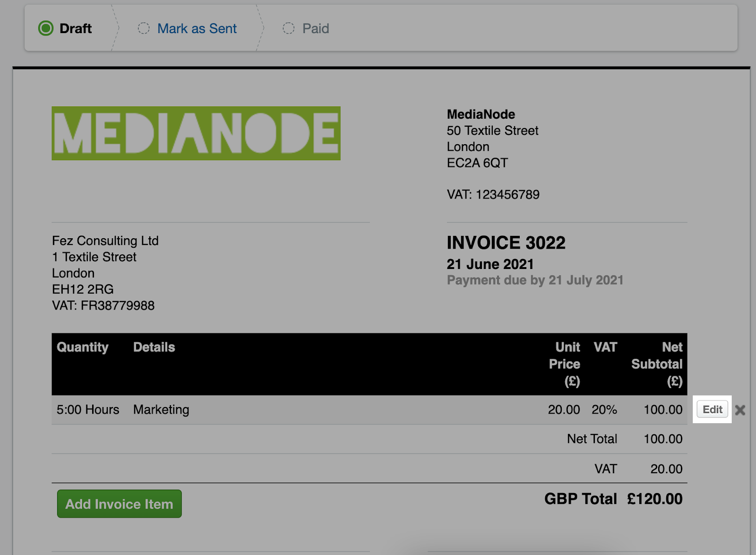Click the 20.00 unit price cell

tap(564, 409)
